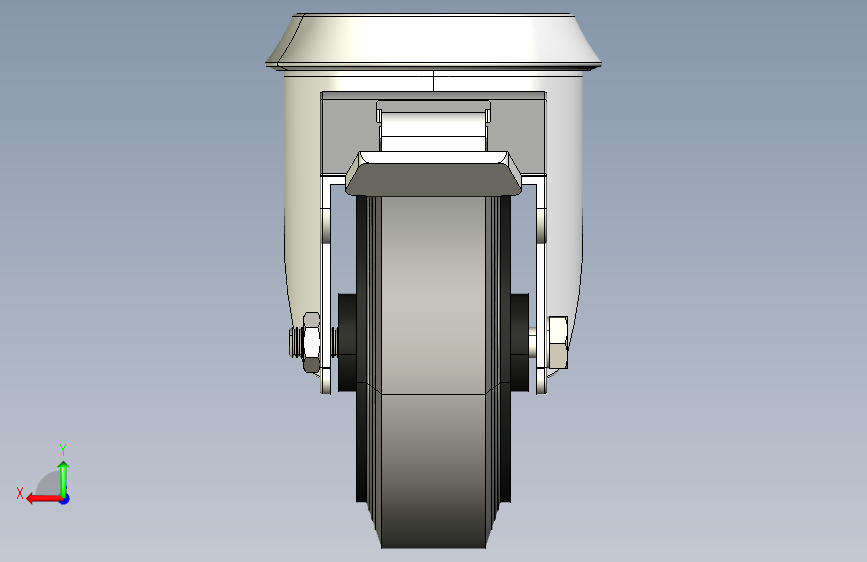Select the hex nut on the left axle end
This screenshot has width=867, height=562.
tap(311, 342)
